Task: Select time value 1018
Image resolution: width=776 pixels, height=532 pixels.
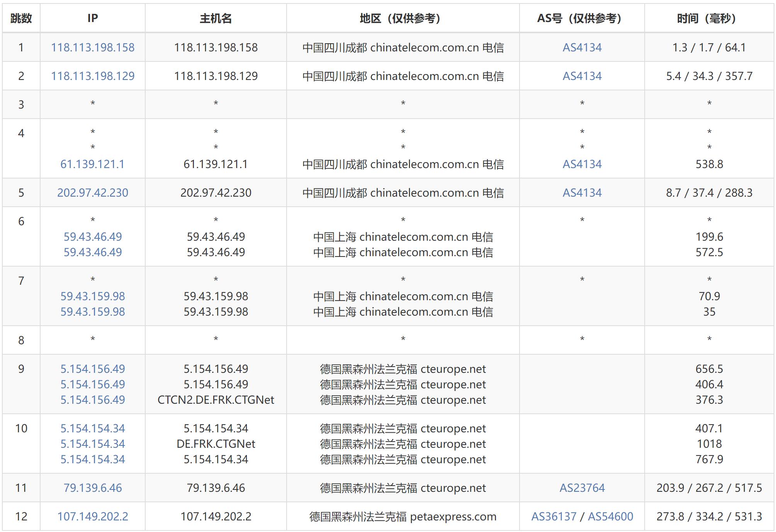Action: (709, 444)
